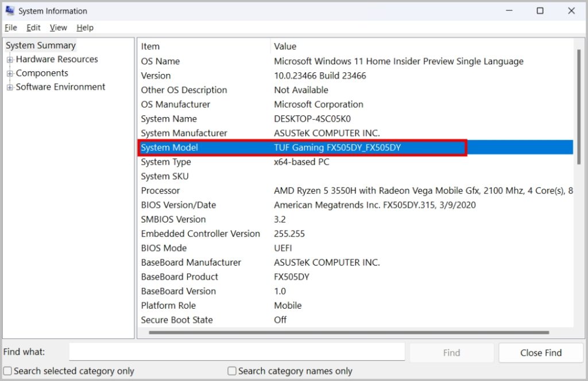Select System Summary in the tree
588x381 pixels.
pos(40,46)
